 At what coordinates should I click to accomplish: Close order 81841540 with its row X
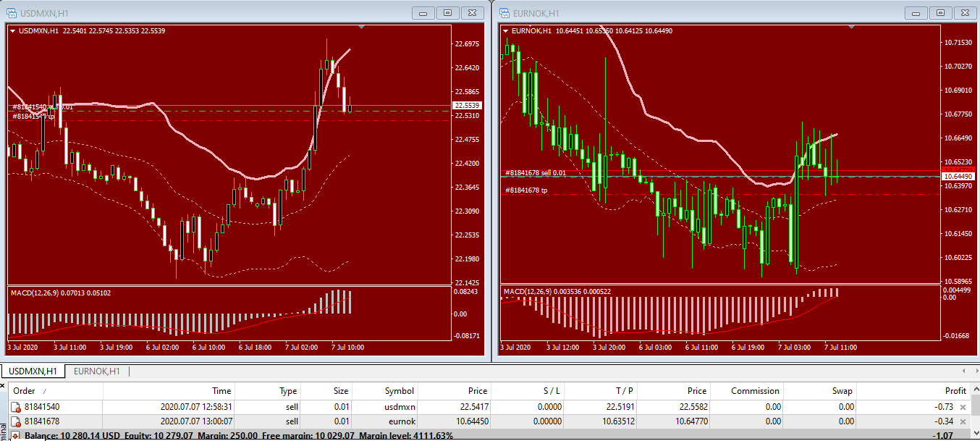(962, 408)
